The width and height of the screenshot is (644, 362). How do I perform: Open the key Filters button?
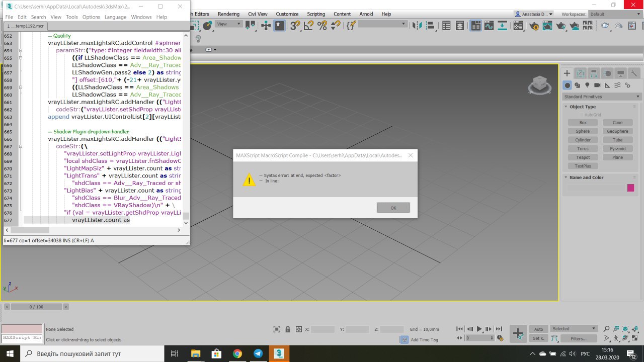click(x=578, y=338)
